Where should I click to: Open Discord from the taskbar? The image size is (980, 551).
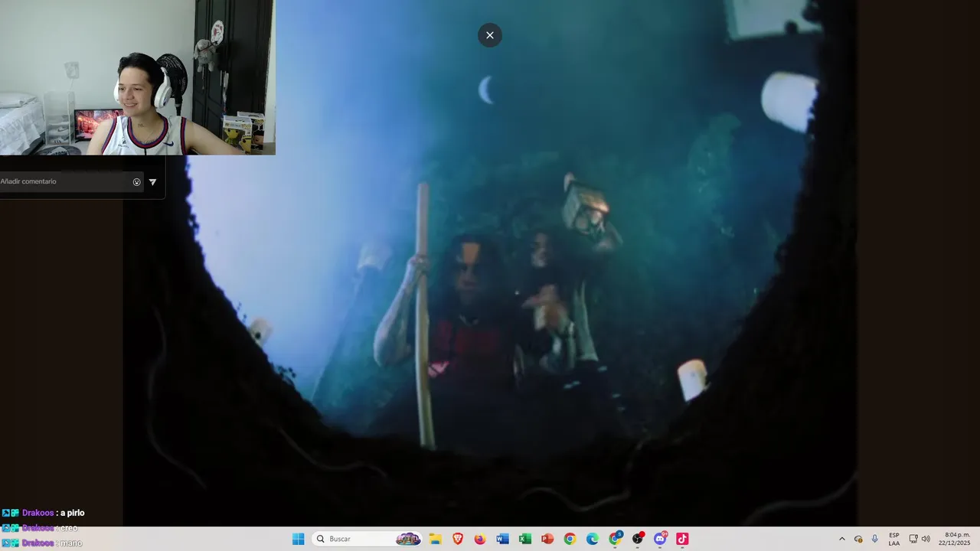(x=660, y=539)
